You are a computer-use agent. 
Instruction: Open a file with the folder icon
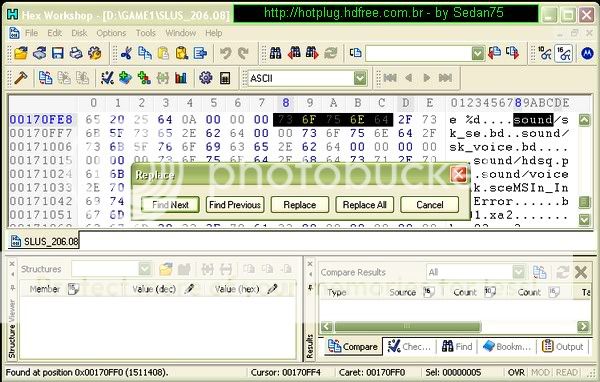[x=21, y=53]
